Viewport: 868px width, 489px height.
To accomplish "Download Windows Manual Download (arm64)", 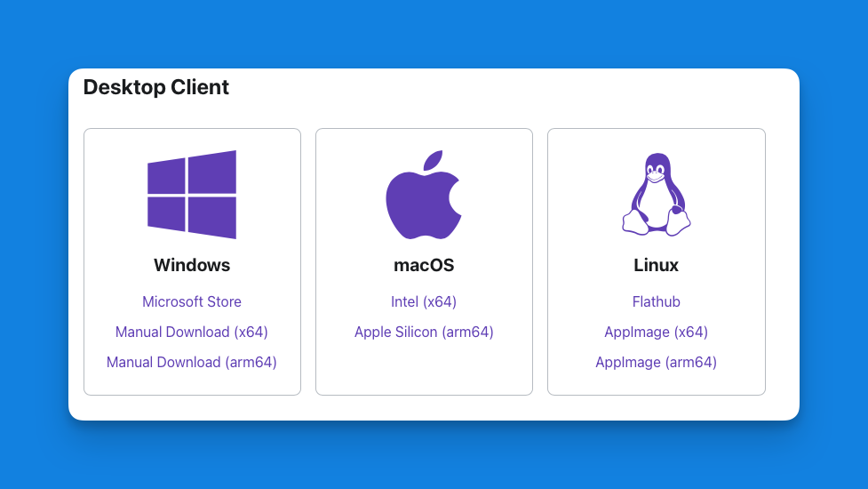I will [x=192, y=362].
